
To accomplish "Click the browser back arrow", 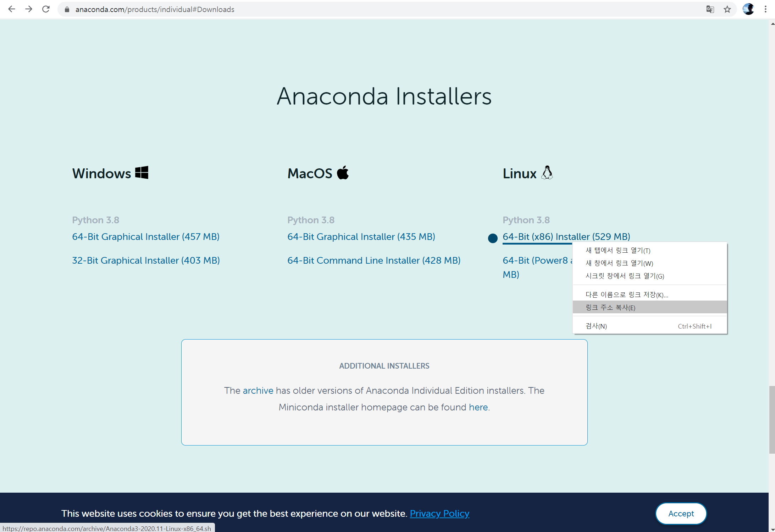I will tap(12, 9).
